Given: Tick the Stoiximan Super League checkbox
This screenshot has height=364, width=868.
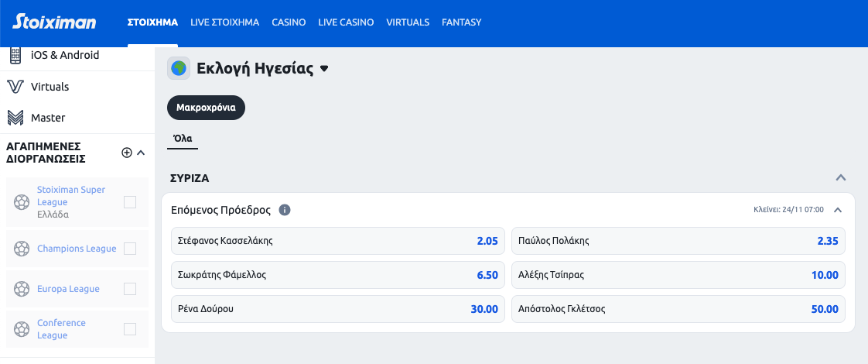Looking at the screenshot, I should [130, 202].
